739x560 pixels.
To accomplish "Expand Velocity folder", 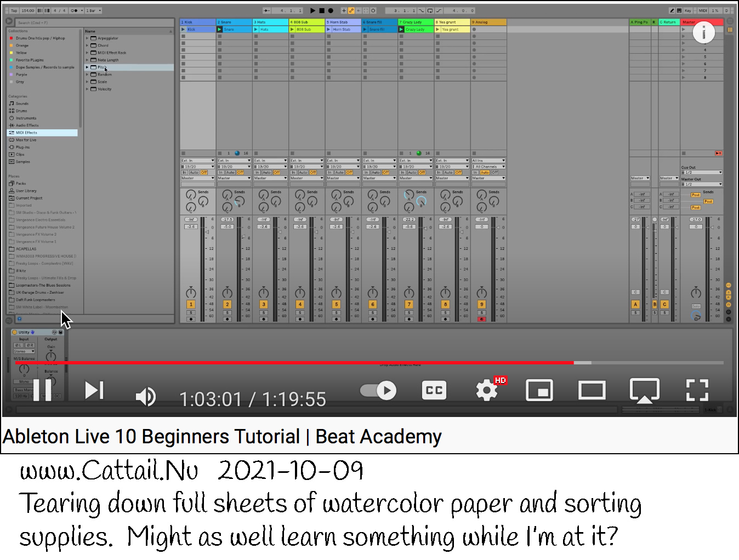I will coord(87,89).
